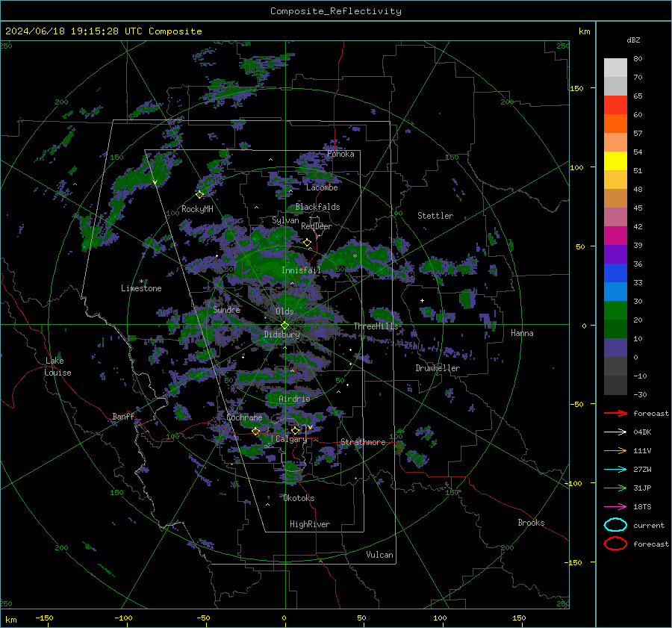Click the yellow diamond marker below Cochrane

click(x=256, y=431)
